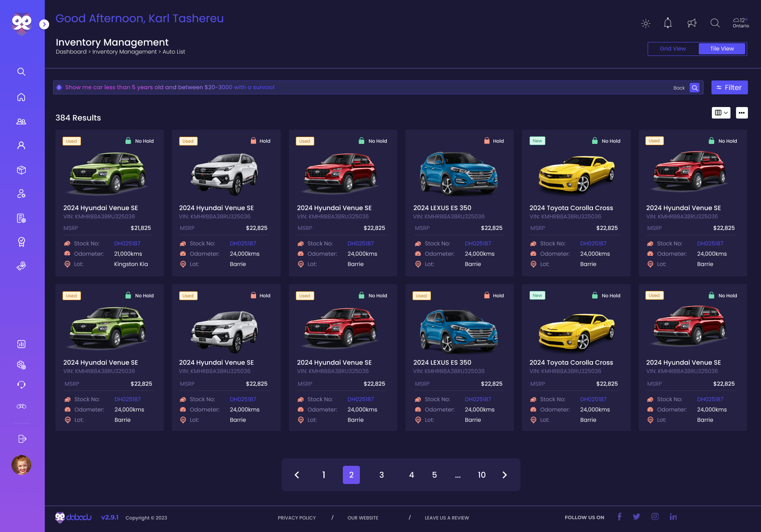Open the home icon in the sidebar
The width and height of the screenshot is (761, 532).
click(21, 97)
